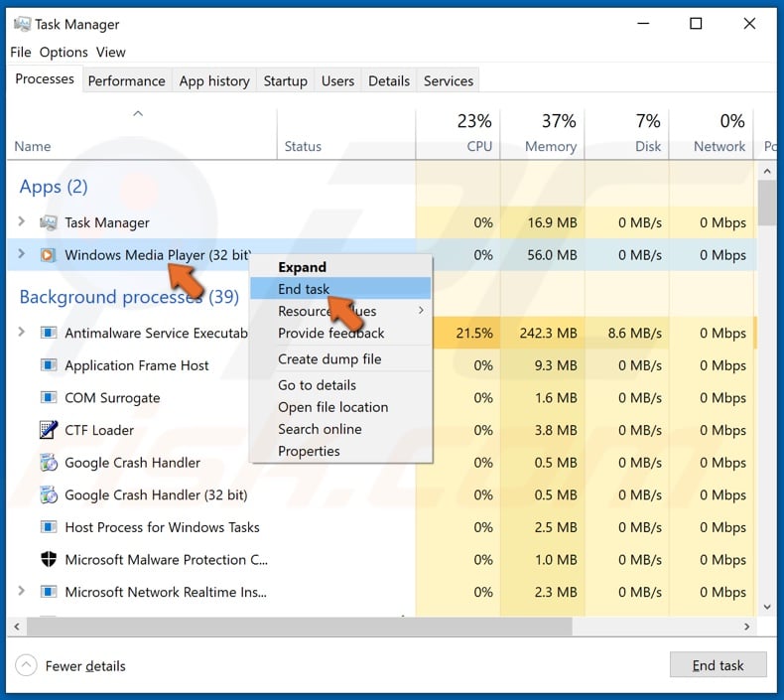The height and width of the screenshot is (700, 784).
Task: Choose Open file location
Action: coord(341,407)
